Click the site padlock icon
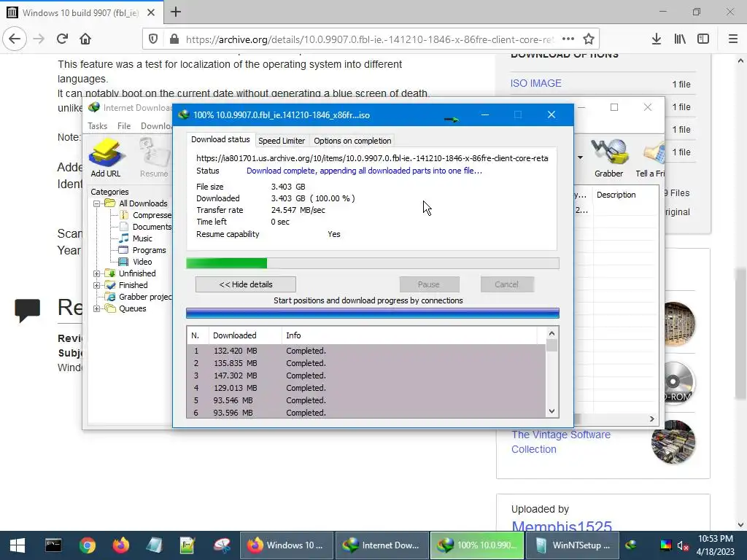This screenshot has height=560, width=747. 174,39
